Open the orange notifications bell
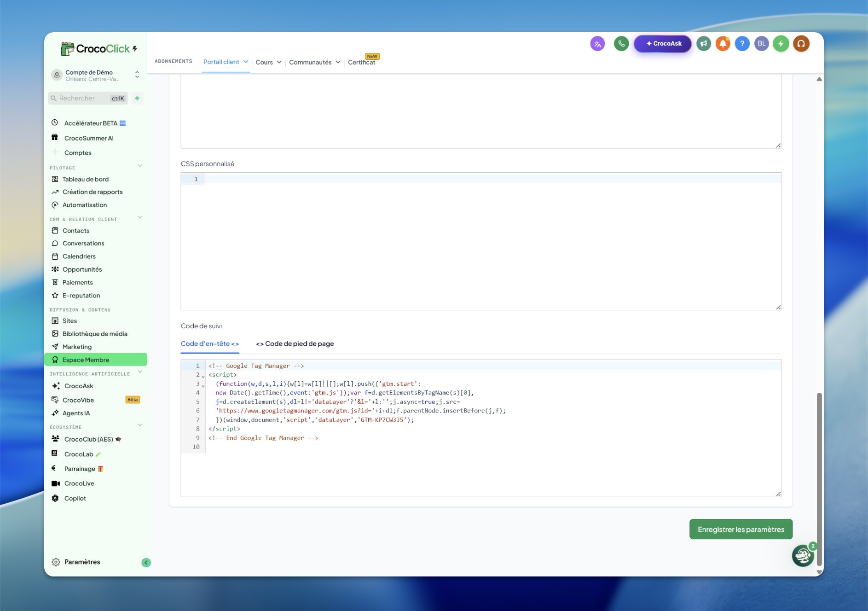868x611 pixels. tap(723, 44)
